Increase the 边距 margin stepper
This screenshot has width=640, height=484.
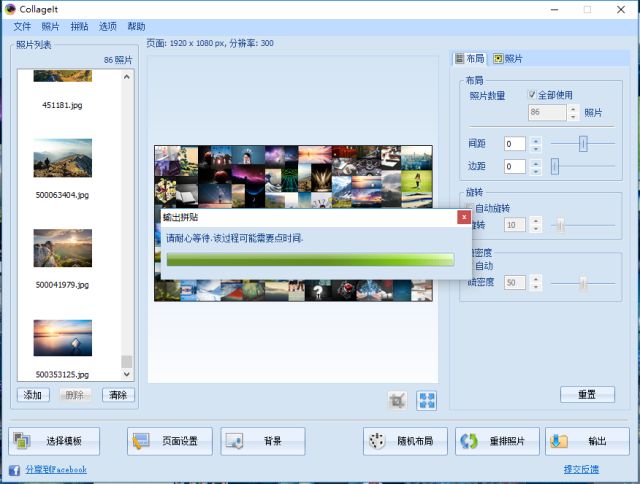536,162
